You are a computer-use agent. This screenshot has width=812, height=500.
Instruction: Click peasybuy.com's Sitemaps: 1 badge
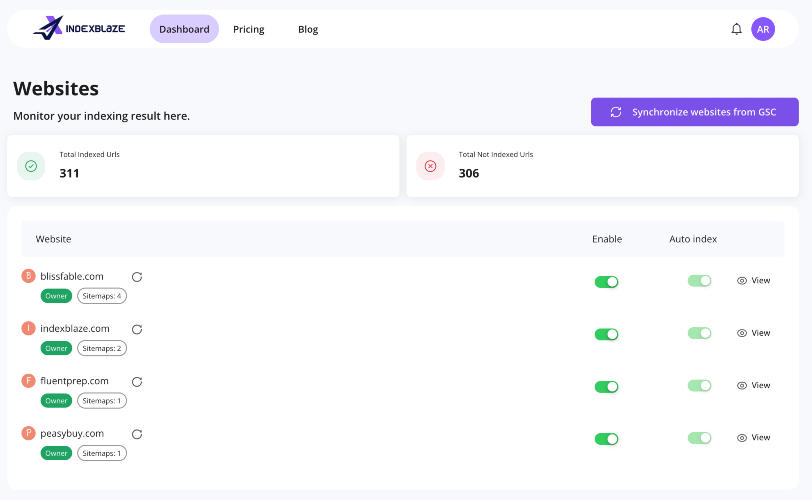[x=102, y=453]
